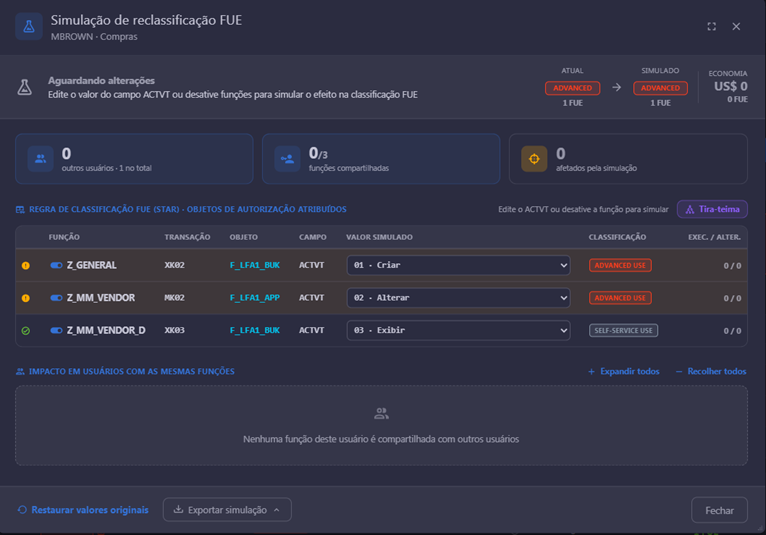Click the '0 outros usuários' card
The height and width of the screenshot is (535, 766).
pos(134,159)
